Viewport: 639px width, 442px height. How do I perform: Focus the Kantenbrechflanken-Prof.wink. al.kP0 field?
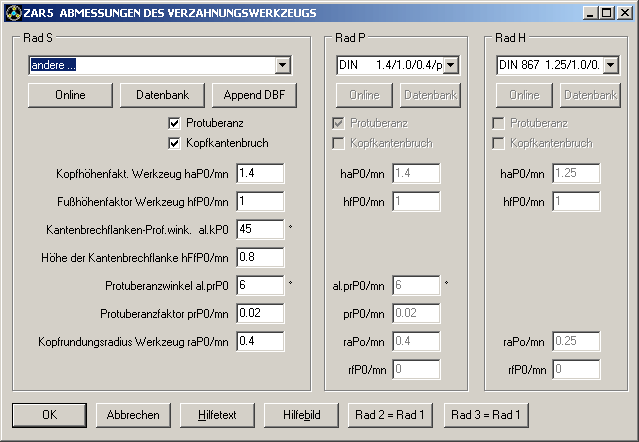pyautogui.click(x=260, y=230)
